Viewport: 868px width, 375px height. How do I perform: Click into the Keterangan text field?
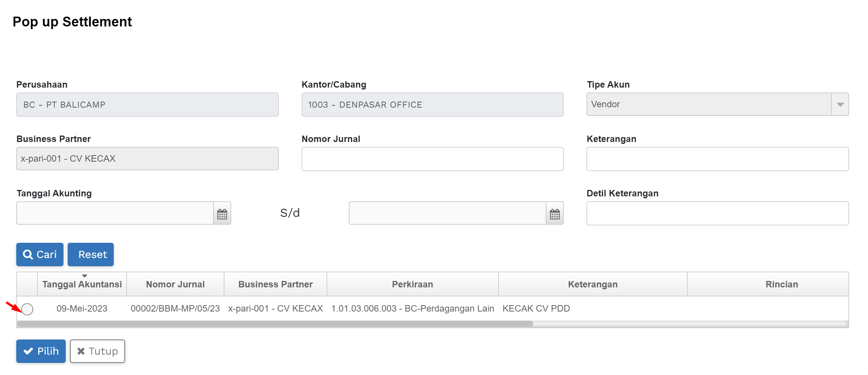click(x=717, y=159)
